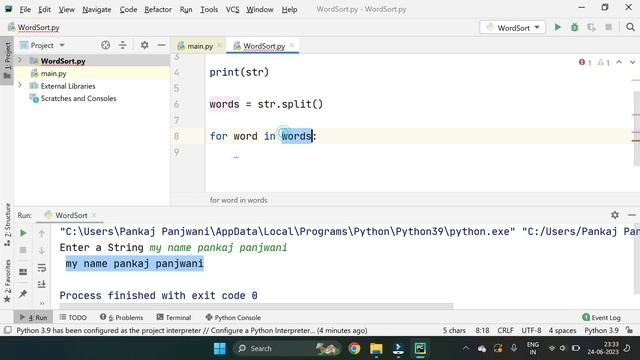Pin the Run tab with pin icon
Image resolution: width=640 pixels, height=360 pixels.
coord(23,293)
